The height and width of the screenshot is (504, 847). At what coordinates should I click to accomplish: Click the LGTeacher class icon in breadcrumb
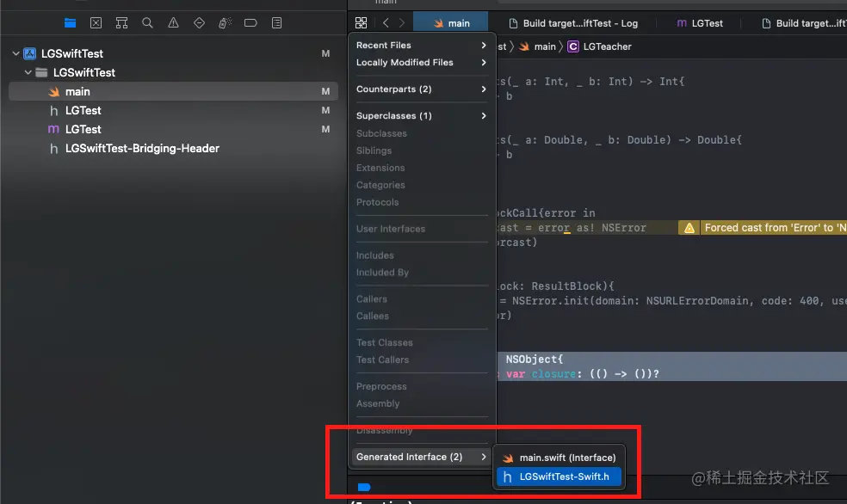coord(573,46)
